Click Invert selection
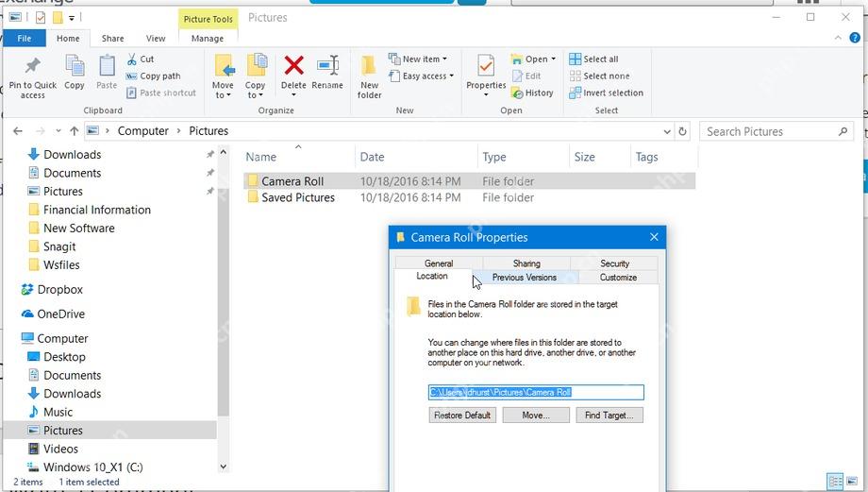This screenshot has height=492, width=868. pos(606,93)
